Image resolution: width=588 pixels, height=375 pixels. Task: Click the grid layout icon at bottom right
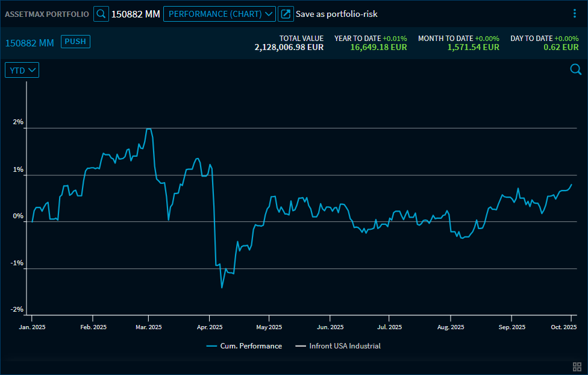click(x=576, y=366)
